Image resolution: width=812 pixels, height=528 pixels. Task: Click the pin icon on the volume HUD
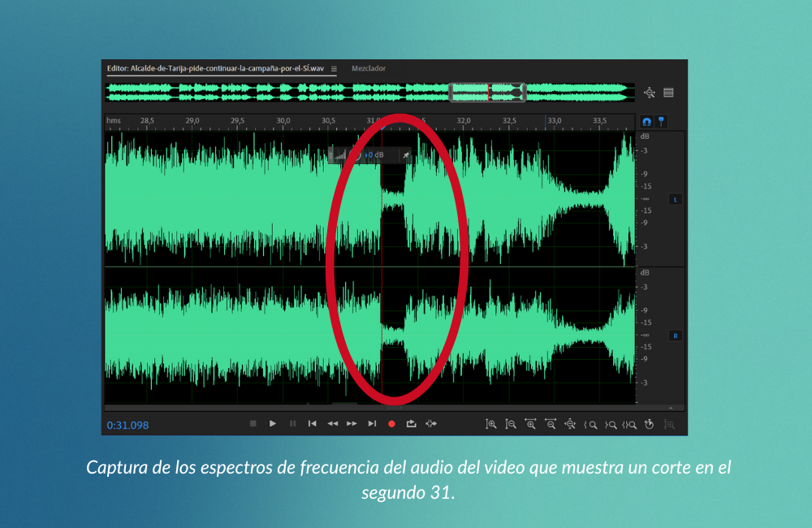tap(406, 155)
